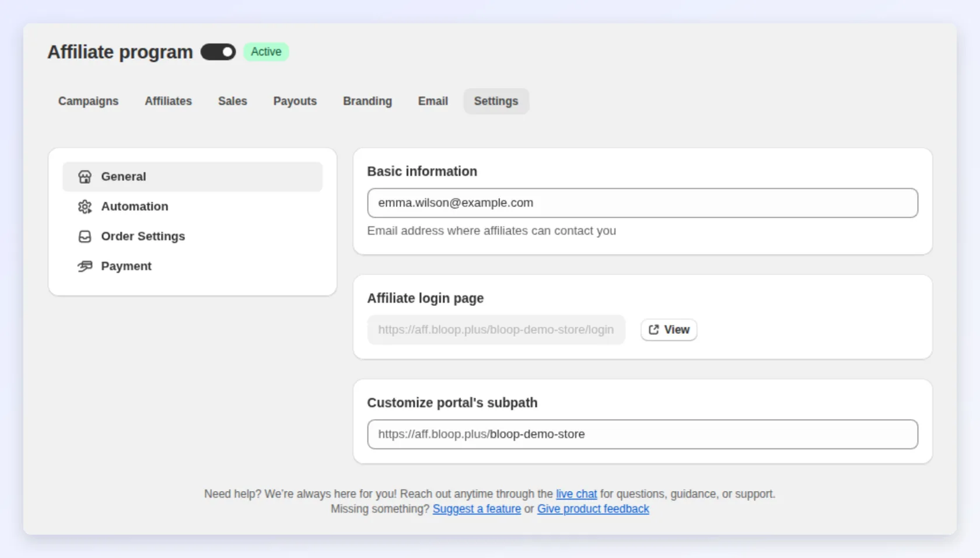Open Payment settings section
This screenshot has height=558, width=980.
192,266
